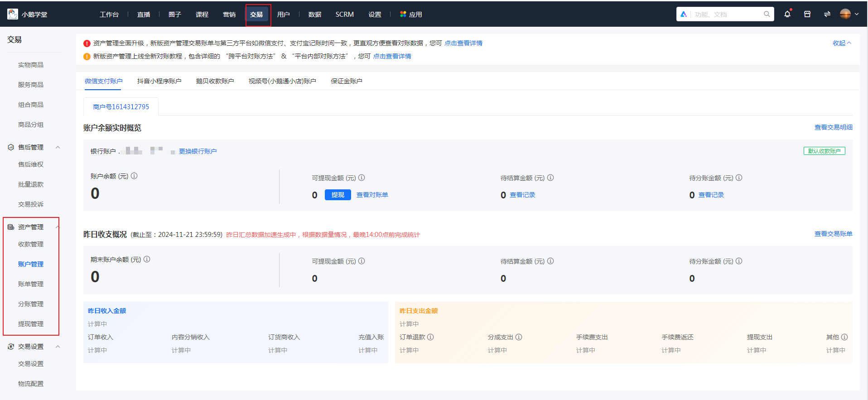Click the switch account arrows icon
This screenshot has width=868, height=400.
click(x=827, y=14)
